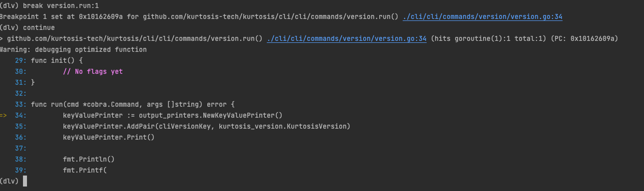Click the fmt.Printf( line
Screen dimensions: 644x191
click(84, 170)
